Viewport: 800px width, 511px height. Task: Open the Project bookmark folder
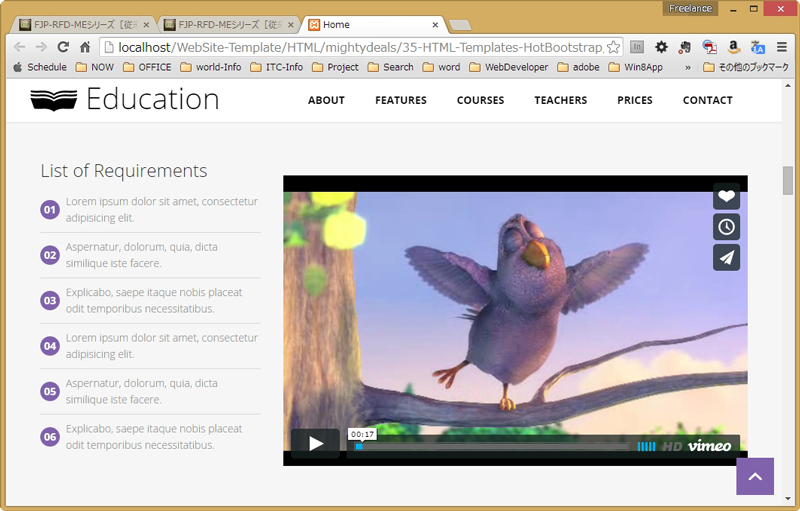click(x=335, y=67)
